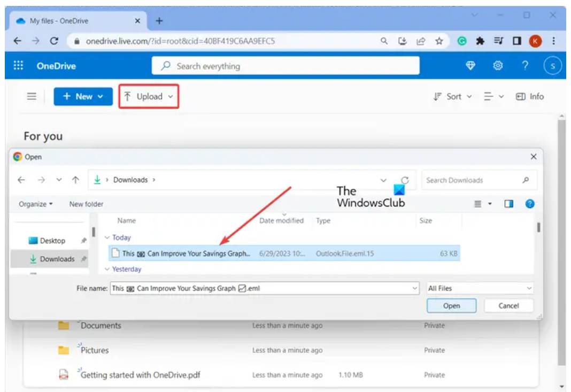
Task: Click the OneDrive page vertical scrollbar
Action: [562, 242]
